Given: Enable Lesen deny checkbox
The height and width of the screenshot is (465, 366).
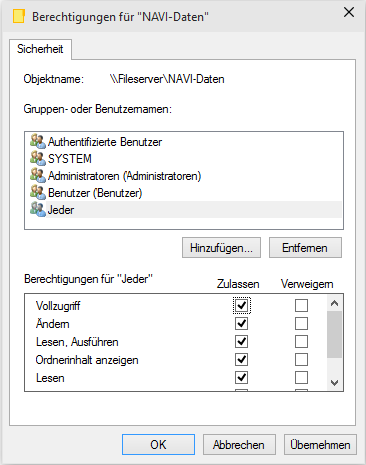Looking at the screenshot, I should tap(301, 378).
